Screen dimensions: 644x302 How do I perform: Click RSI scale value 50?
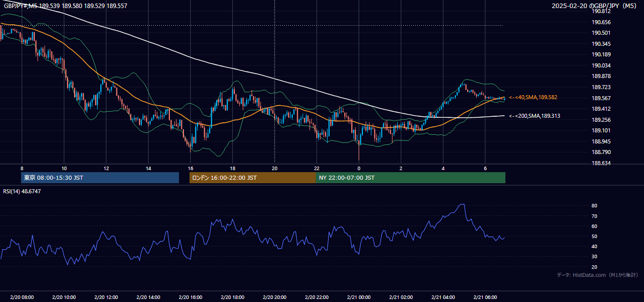point(595,236)
